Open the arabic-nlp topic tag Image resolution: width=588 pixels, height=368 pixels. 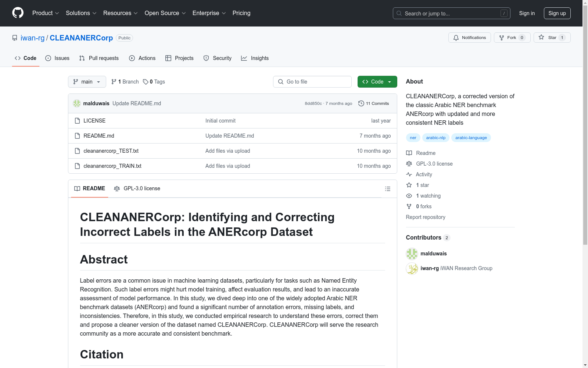click(436, 138)
